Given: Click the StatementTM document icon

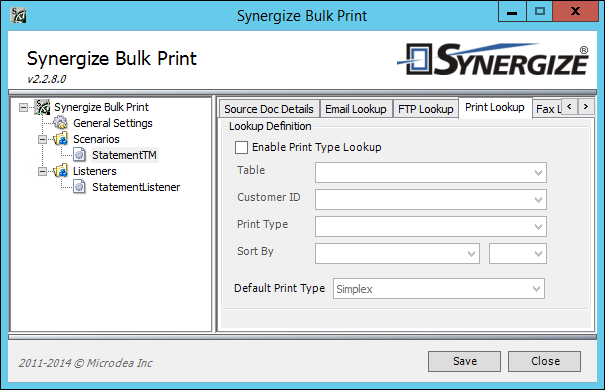Looking at the screenshot, I should click(79, 155).
